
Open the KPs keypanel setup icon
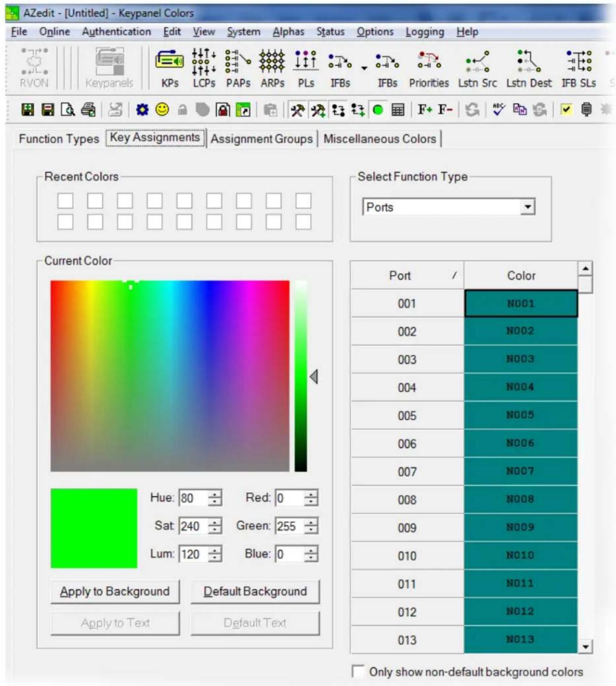(170, 68)
